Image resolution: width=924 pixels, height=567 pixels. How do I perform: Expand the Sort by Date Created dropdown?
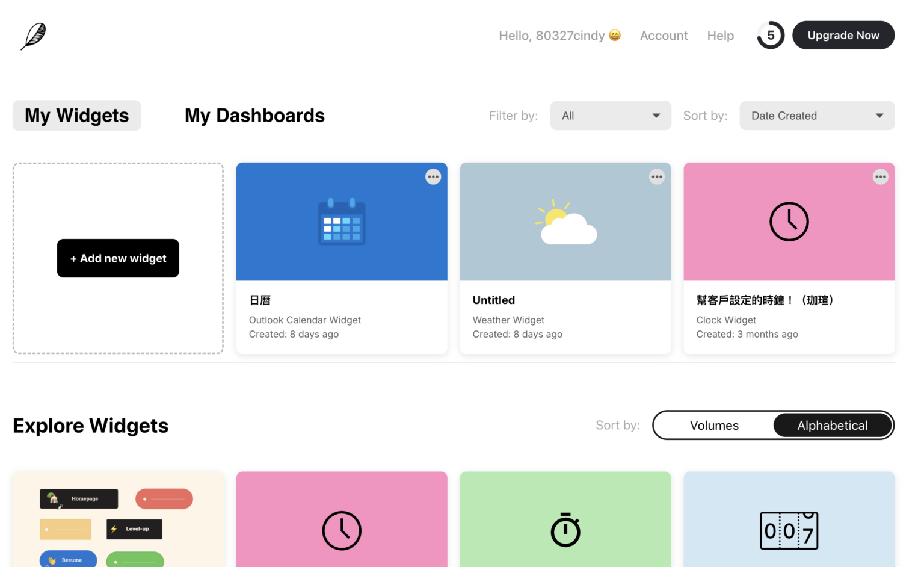tap(816, 116)
